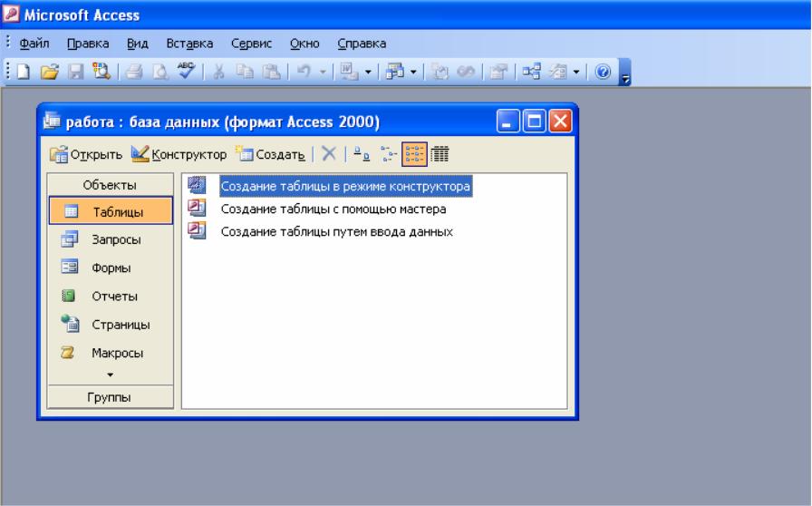The height and width of the screenshot is (506, 812).
Task: Expand more objects with small down arrow
Action: 110,375
